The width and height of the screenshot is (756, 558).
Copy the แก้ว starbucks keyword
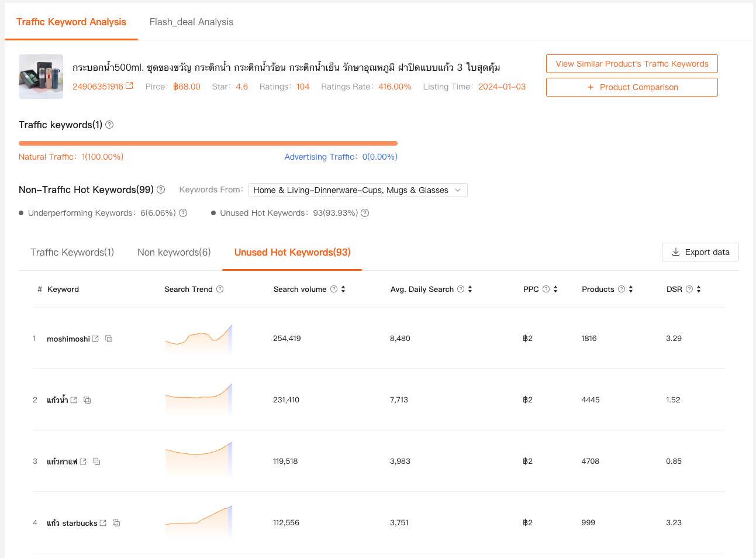[116, 523]
